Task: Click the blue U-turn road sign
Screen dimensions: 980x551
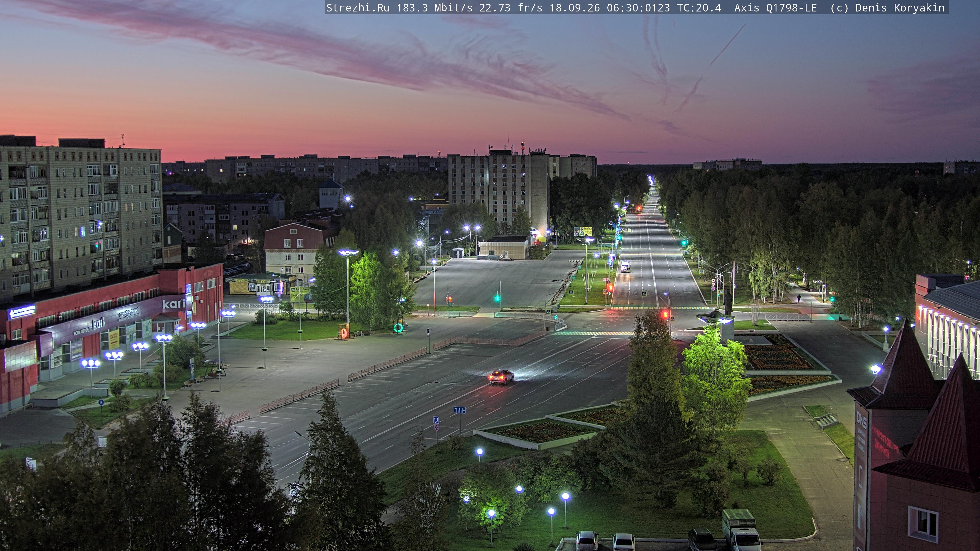Action: coord(437,420)
